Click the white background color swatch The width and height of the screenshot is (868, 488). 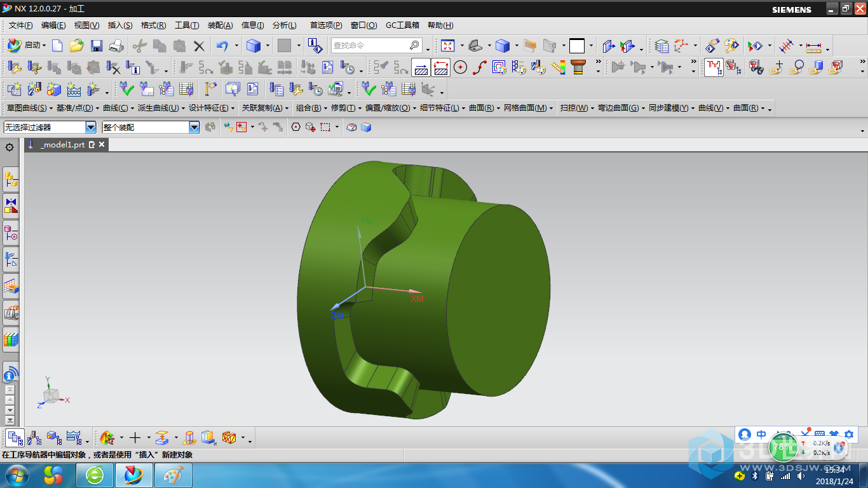[577, 46]
